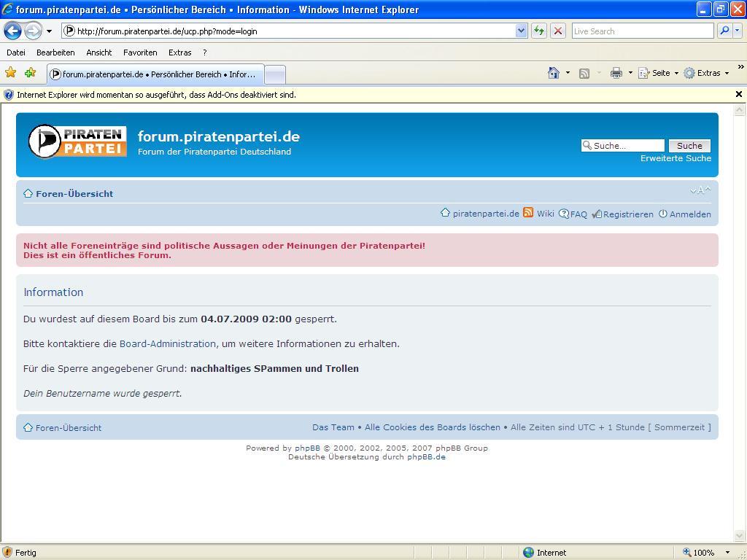Maximize the Internet Explorer window
Image resolution: width=747 pixels, height=560 pixels.
tap(720, 9)
